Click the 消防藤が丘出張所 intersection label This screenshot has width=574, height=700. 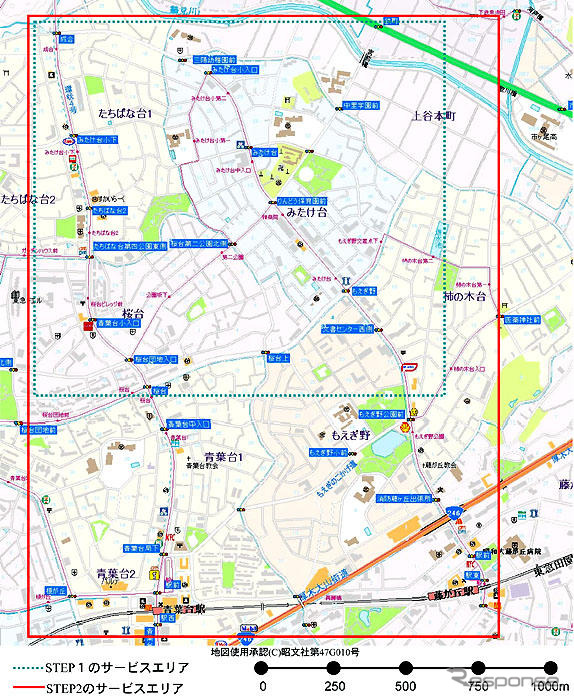(x=404, y=498)
